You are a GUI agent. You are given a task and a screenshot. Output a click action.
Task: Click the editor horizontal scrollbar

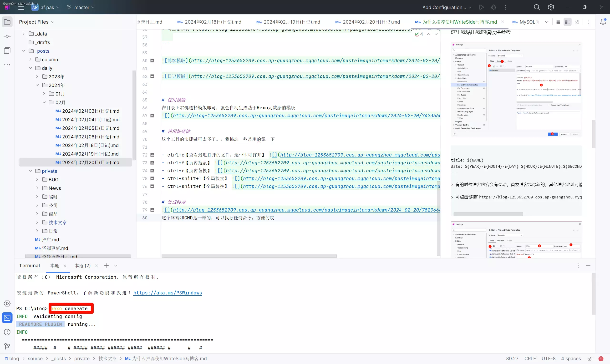click(x=249, y=256)
